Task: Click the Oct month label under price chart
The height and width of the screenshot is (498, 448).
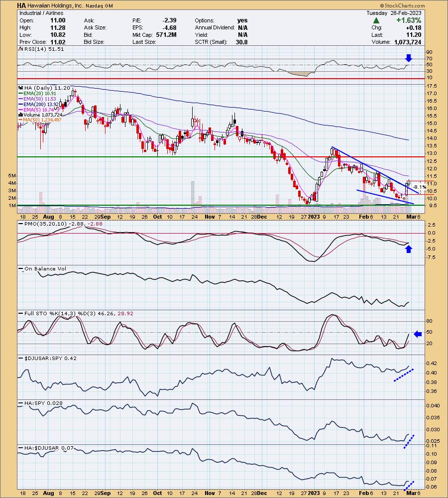Action: click(157, 217)
